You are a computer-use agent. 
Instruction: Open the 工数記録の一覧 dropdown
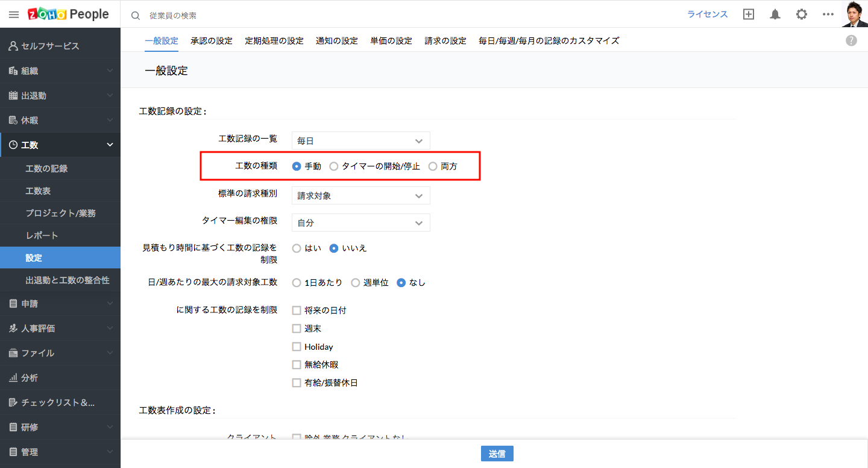360,141
